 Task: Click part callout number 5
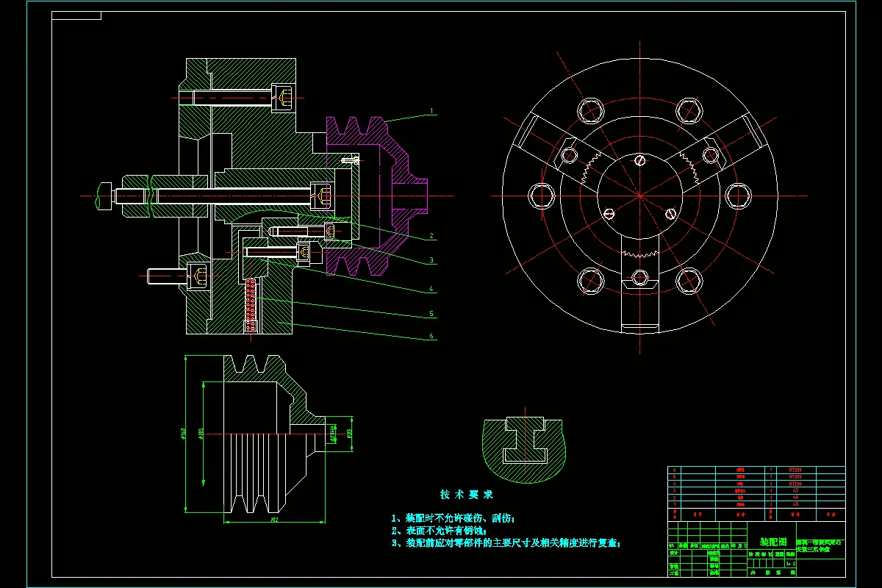[432, 314]
